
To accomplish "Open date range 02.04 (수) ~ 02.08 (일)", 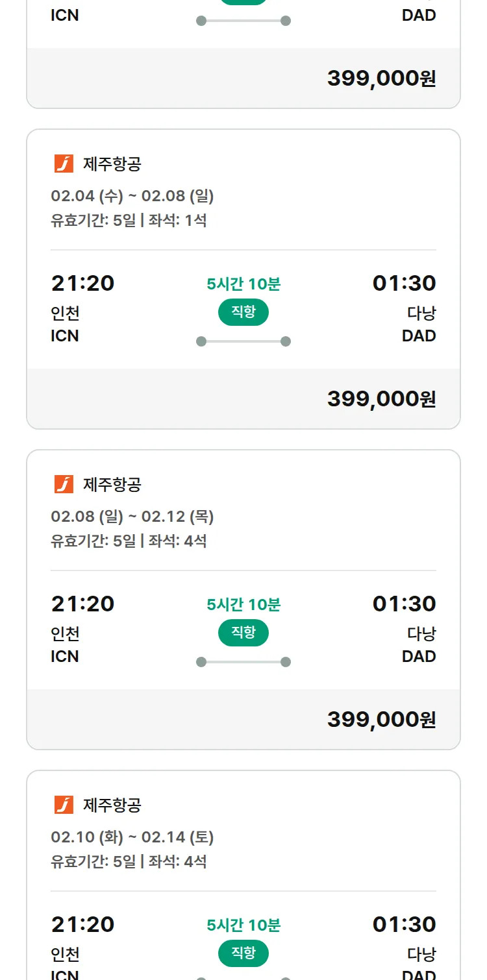I will (x=132, y=196).
